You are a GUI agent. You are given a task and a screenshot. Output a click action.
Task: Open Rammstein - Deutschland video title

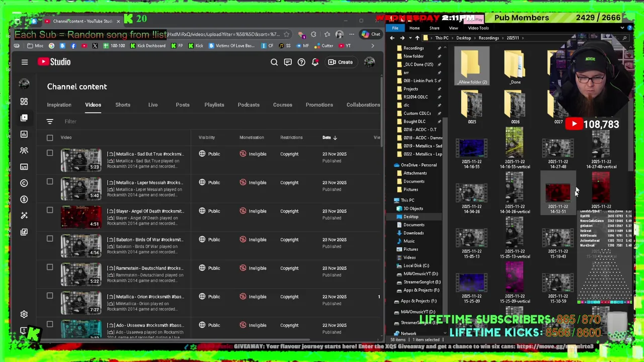pyautogui.click(x=145, y=268)
